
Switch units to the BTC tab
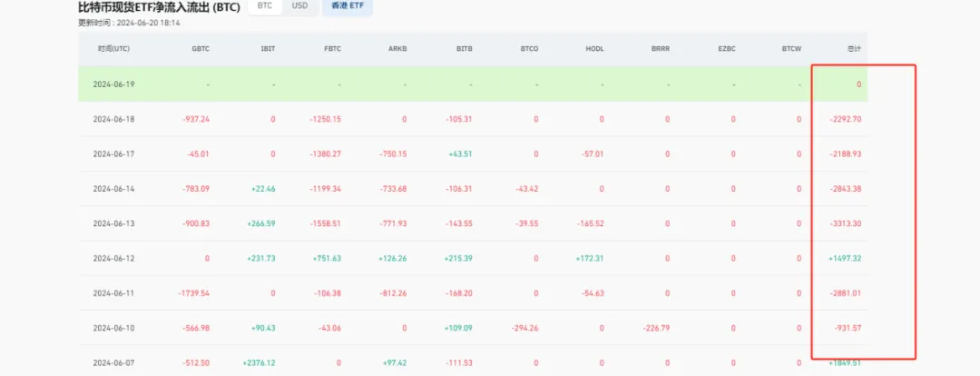tap(265, 5)
